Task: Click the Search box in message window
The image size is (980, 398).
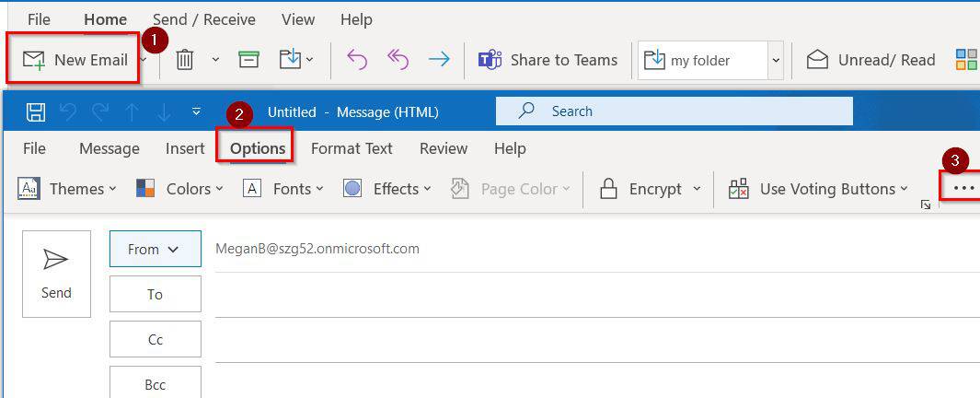Action: coord(674,111)
